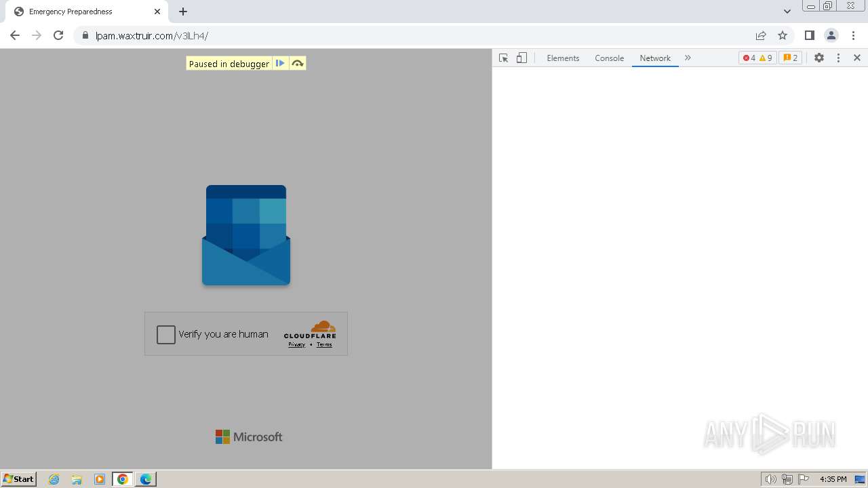Open a new browser tab
The width and height of the screenshot is (868, 488).
pos(183,12)
